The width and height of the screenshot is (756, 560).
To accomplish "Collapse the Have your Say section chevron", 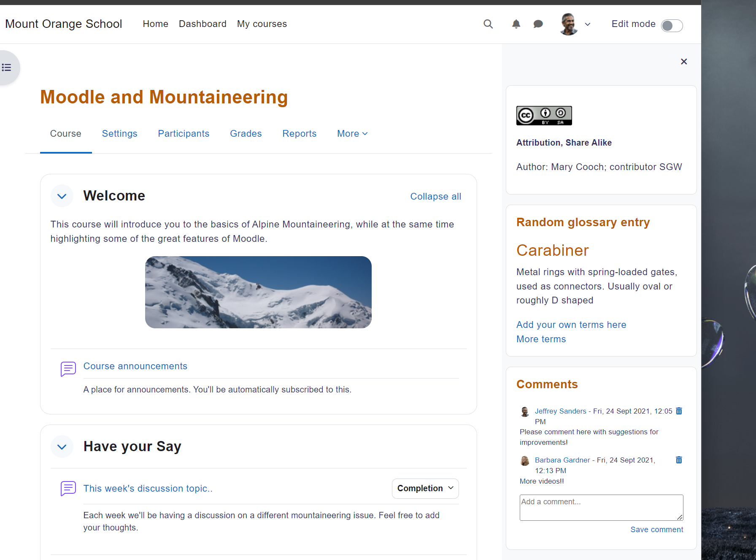I will 62,447.
